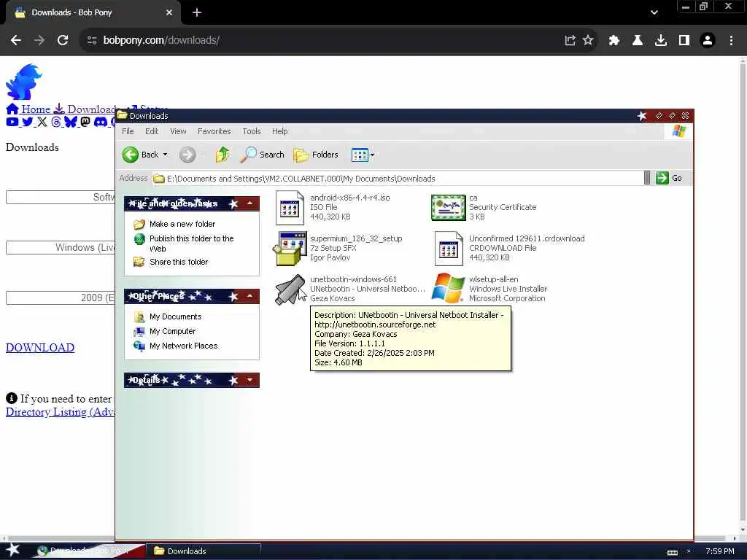The image size is (747, 560).
Task: Open the Tools menu in Explorer
Action: [x=251, y=131]
